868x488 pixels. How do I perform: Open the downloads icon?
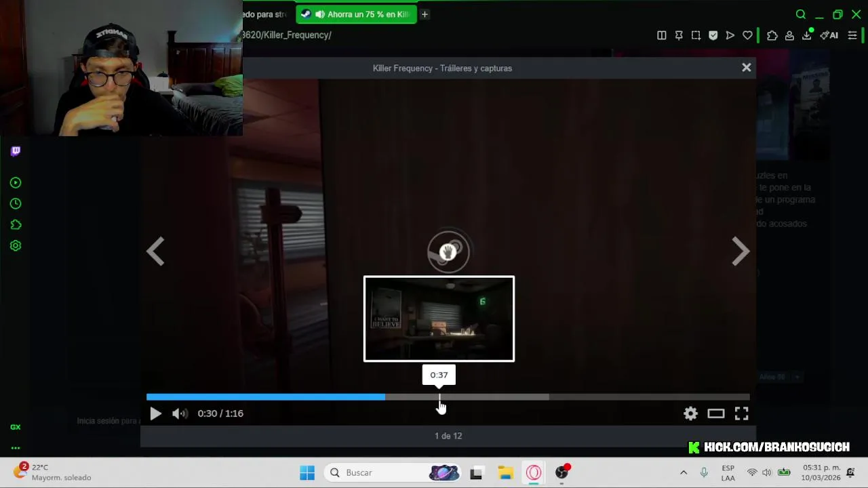tap(807, 35)
